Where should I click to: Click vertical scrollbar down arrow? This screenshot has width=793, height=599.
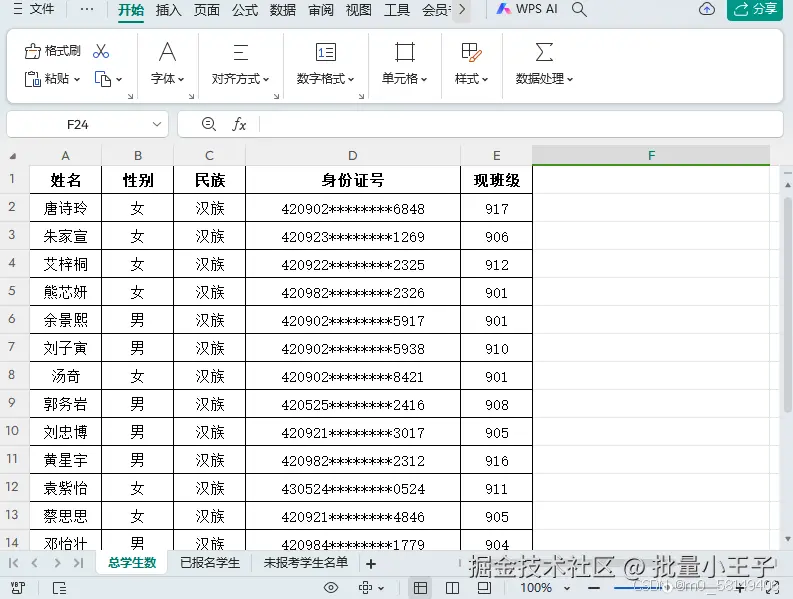pyautogui.click(x=787, y=539)
